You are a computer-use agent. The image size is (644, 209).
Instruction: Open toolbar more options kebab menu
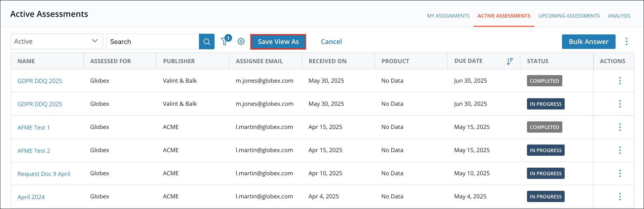626,41
